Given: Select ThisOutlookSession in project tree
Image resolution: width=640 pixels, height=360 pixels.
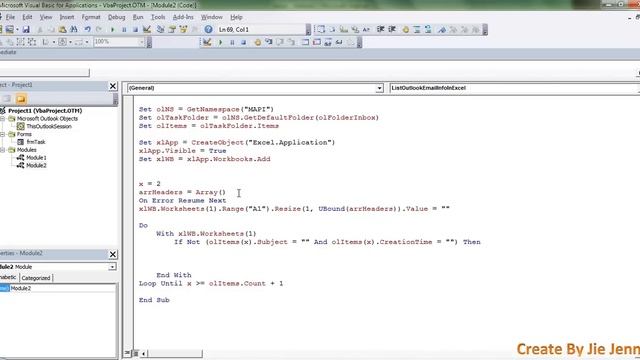Looking at the screenshot, I should pos(49,127).
